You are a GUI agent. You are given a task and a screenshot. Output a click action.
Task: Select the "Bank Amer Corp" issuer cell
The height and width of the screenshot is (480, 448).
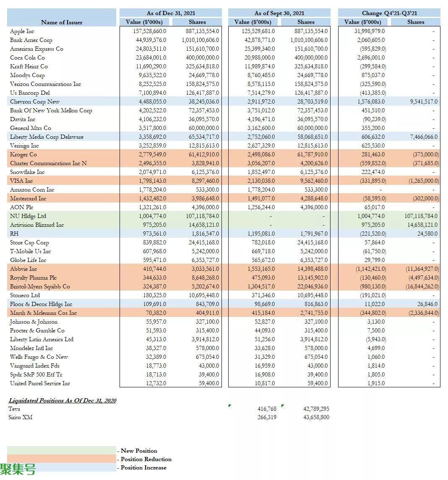point(31,40)
